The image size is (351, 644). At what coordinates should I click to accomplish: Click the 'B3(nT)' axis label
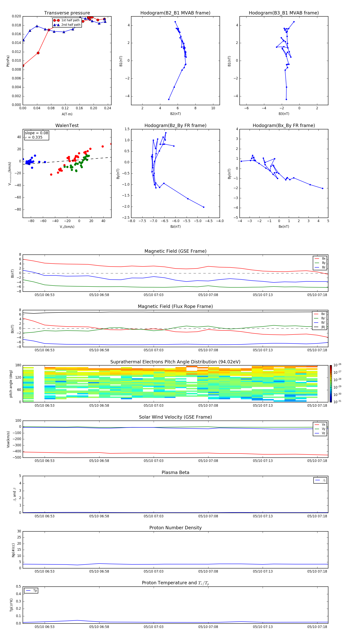[x=284, y=114]
